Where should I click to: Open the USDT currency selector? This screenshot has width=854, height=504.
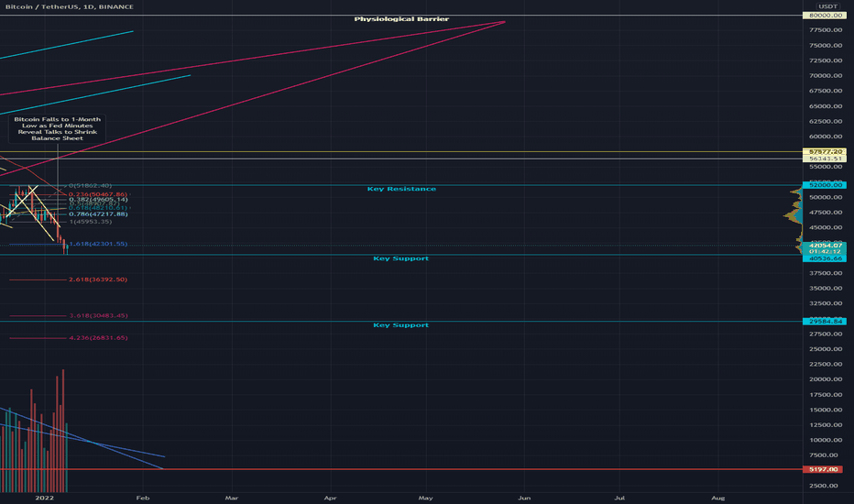click(827, 6)
